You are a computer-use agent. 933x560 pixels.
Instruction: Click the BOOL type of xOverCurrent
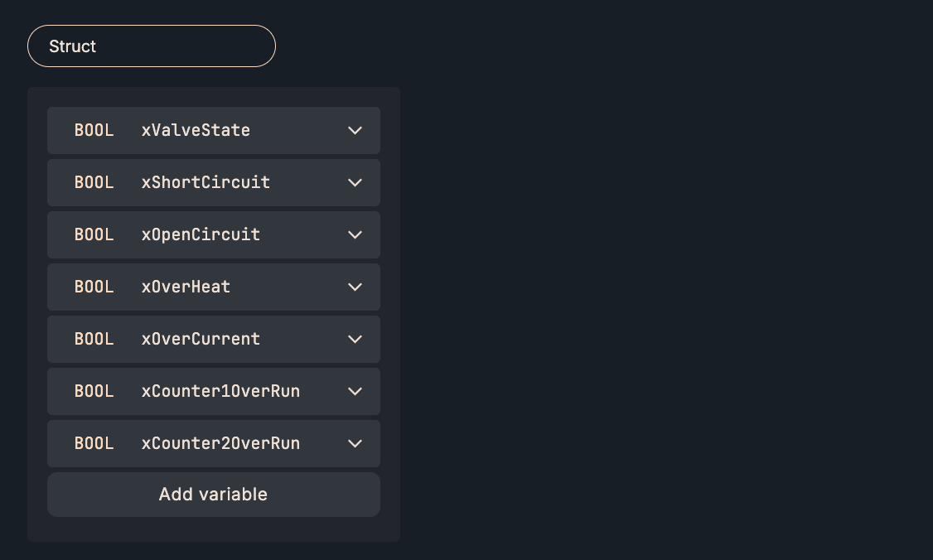(x=94, y=339)
